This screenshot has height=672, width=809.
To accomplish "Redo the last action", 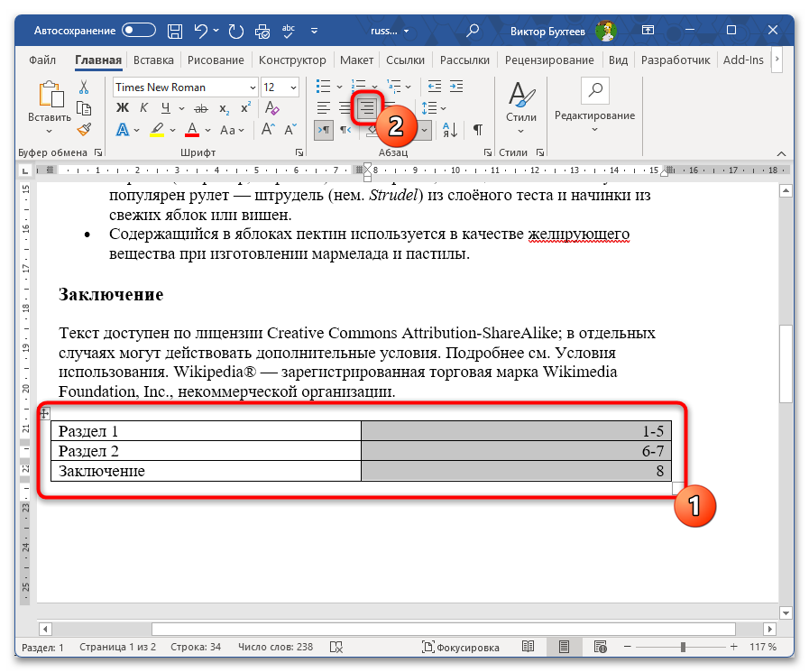I will pyautogui.click(x=235, y=31).
